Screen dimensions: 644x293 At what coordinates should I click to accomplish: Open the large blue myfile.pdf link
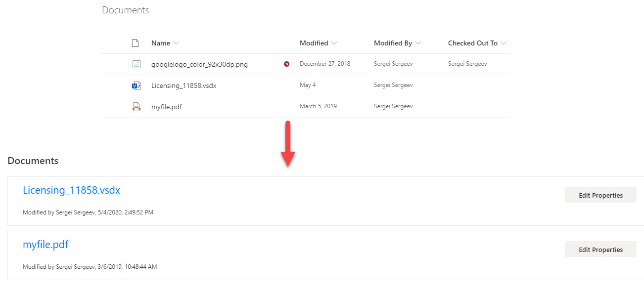(46, 245)
